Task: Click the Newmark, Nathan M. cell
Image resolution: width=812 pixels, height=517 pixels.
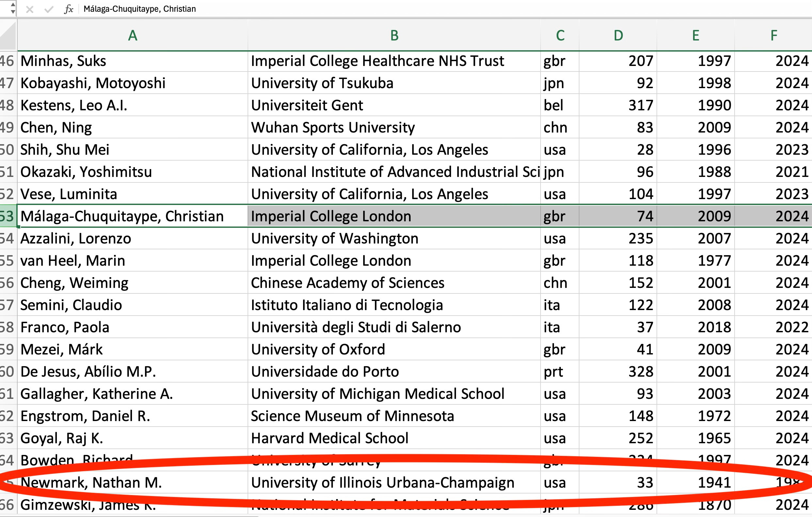Action: coord(91,483)
